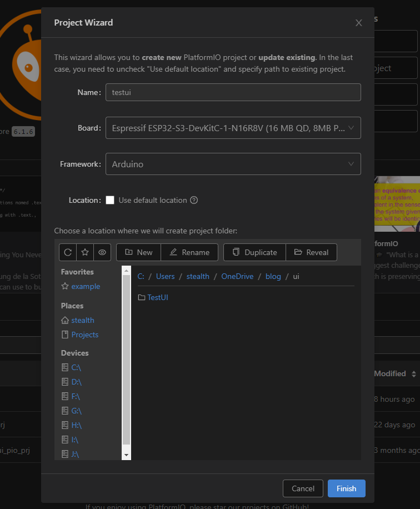
Task: Click the drive icon next to G:\
Action: pyautogui.click(x=65, y=411)
